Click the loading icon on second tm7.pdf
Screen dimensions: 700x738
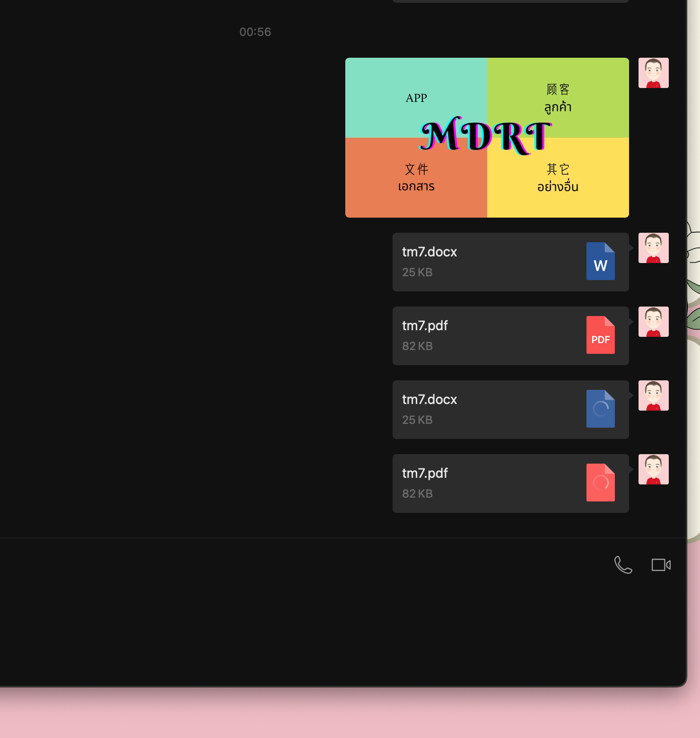click(x=601, y=483)
